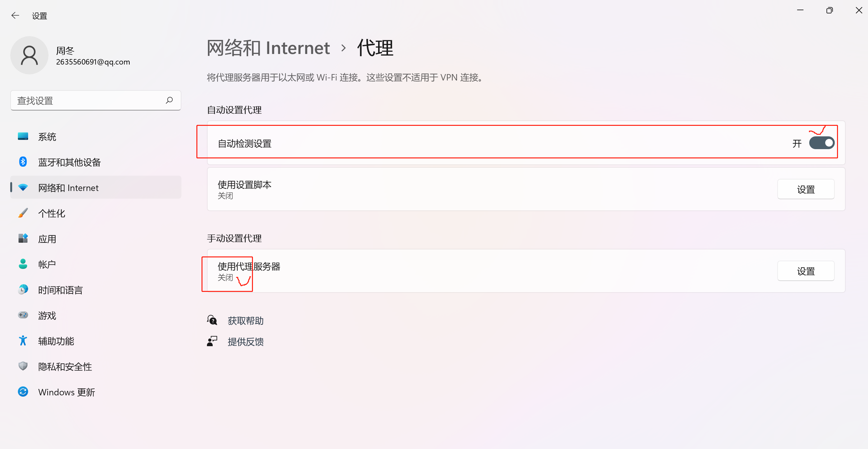This screenshot has height=449, width=868.
Task: Click the personalization paintbrush icon
Action: click(23, 213)
